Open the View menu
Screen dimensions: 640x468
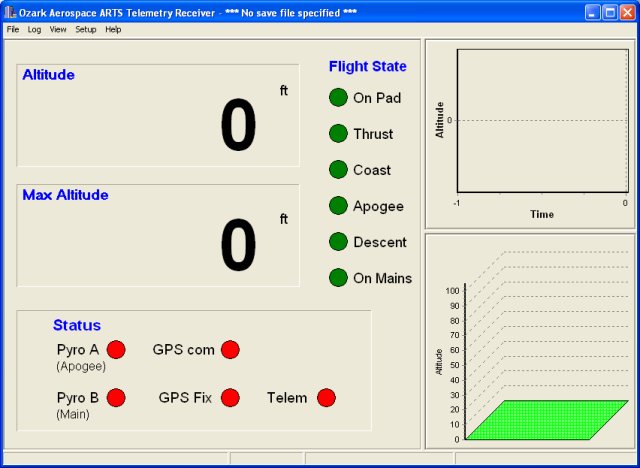58,30
